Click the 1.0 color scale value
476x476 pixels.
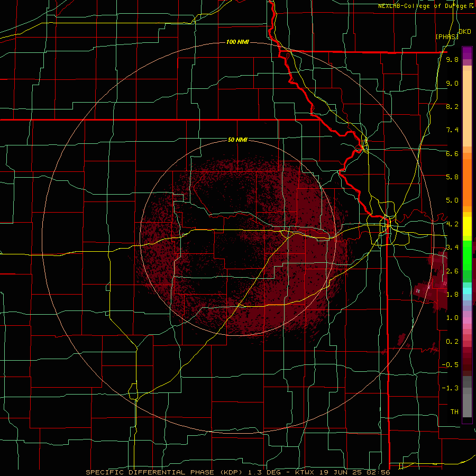pos(452,317)
